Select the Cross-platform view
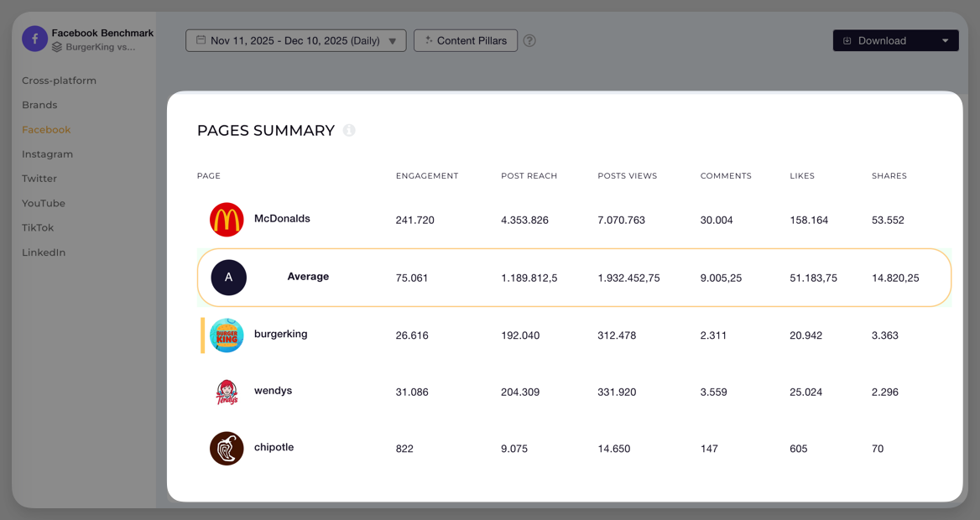Image resolution: width=980 pixels, height=520 pixels. [x=59, y=80]
